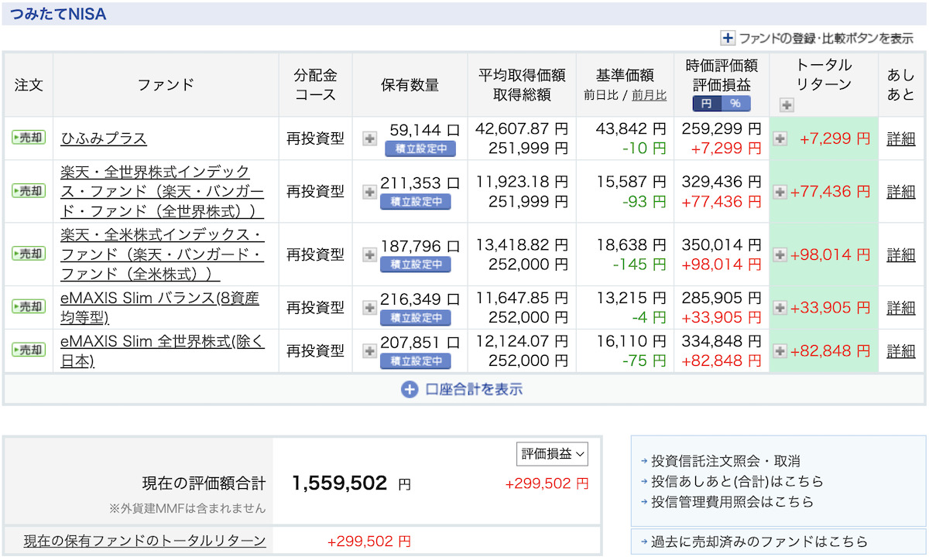This screenshot has height=560, width=929.
Task: Open 評価損益 dropdown
Action: pos(552,454)
